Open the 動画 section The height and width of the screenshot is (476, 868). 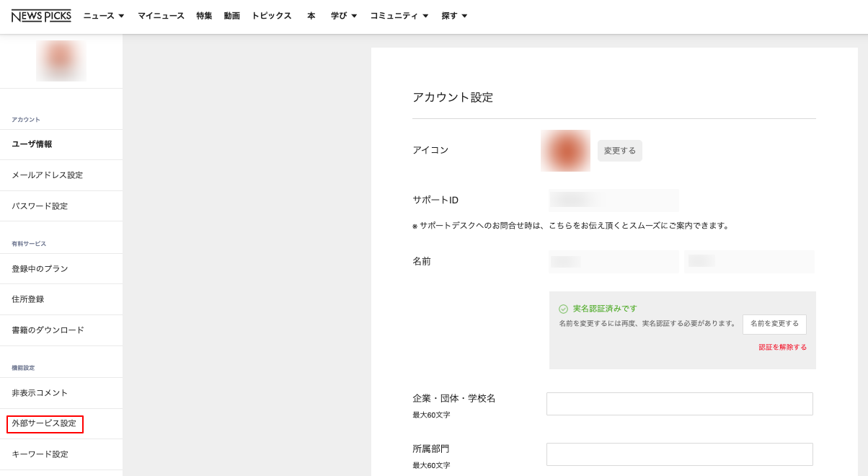pos(231,14)
